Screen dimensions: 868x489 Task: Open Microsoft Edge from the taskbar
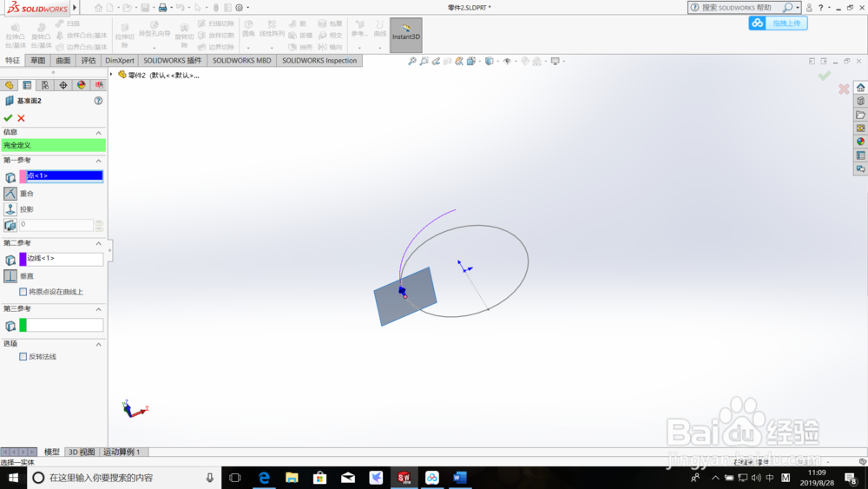click(264, 478)
